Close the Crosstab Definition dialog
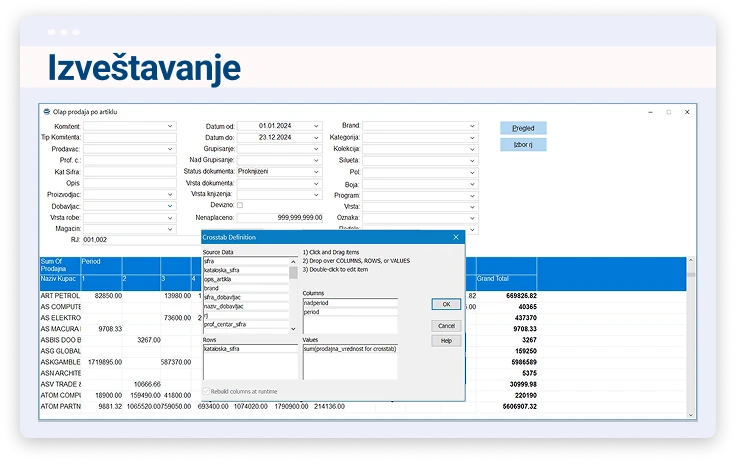 point(456,237)
